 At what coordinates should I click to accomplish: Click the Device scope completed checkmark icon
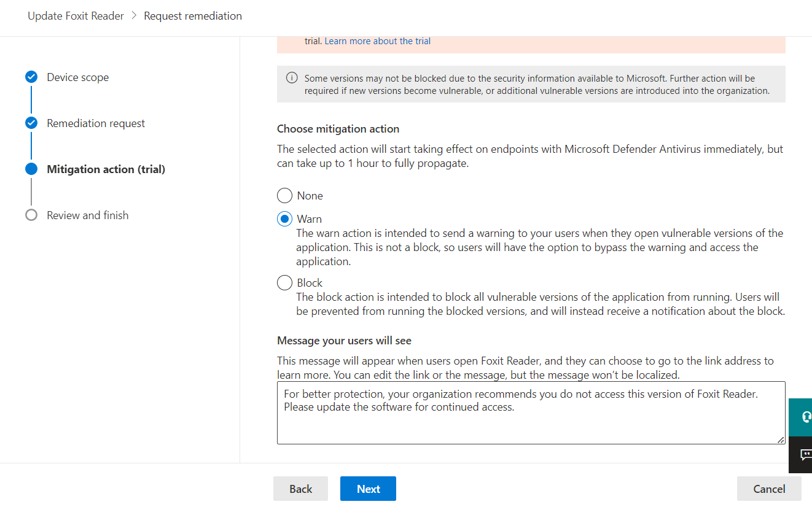(31, 77)
